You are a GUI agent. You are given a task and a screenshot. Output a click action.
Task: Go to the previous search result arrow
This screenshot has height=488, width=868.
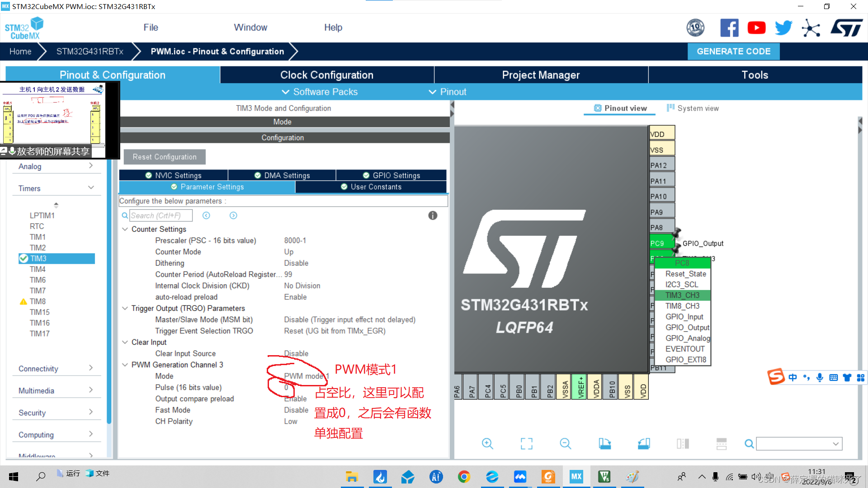click(206, 216)
